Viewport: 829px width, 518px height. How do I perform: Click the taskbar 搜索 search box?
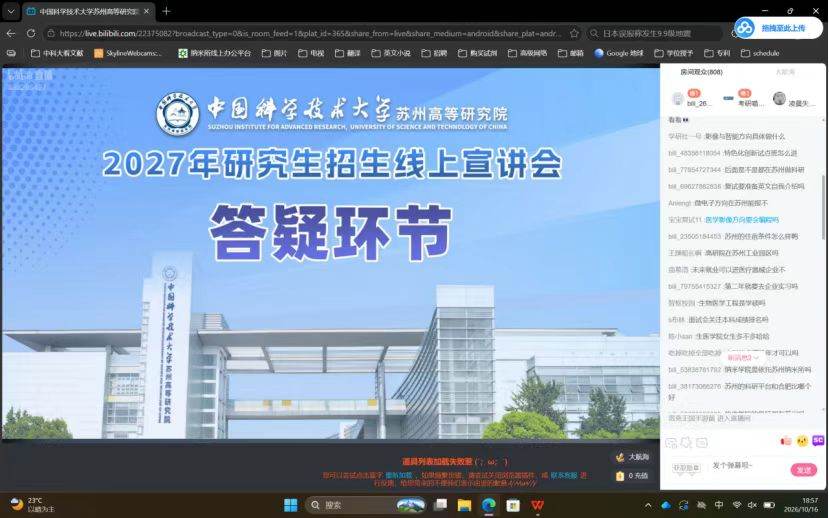[x=366, y=505]
